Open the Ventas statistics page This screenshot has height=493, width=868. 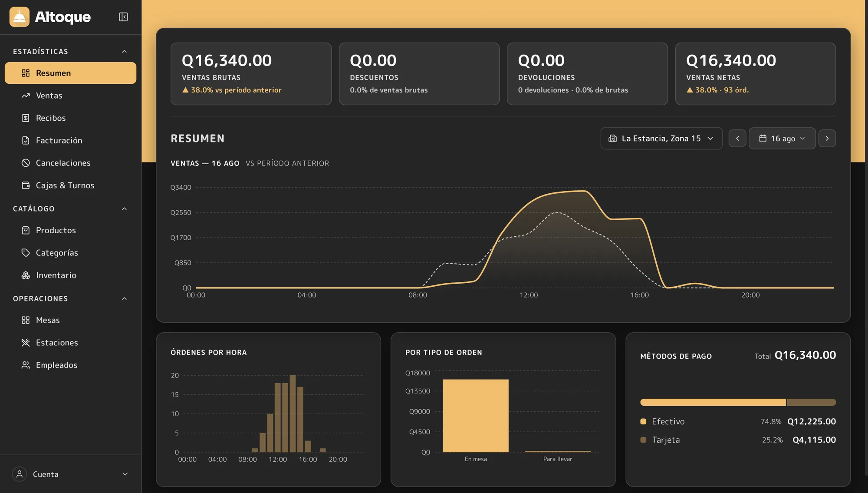(x=70, y=96)
